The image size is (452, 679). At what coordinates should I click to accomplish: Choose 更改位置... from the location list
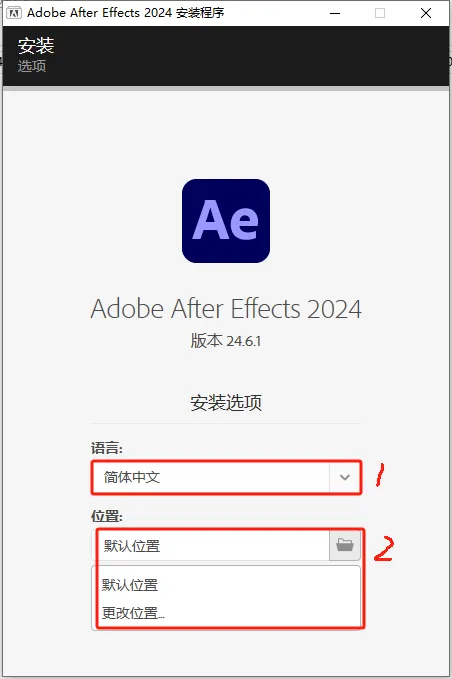tap(133, 613)
